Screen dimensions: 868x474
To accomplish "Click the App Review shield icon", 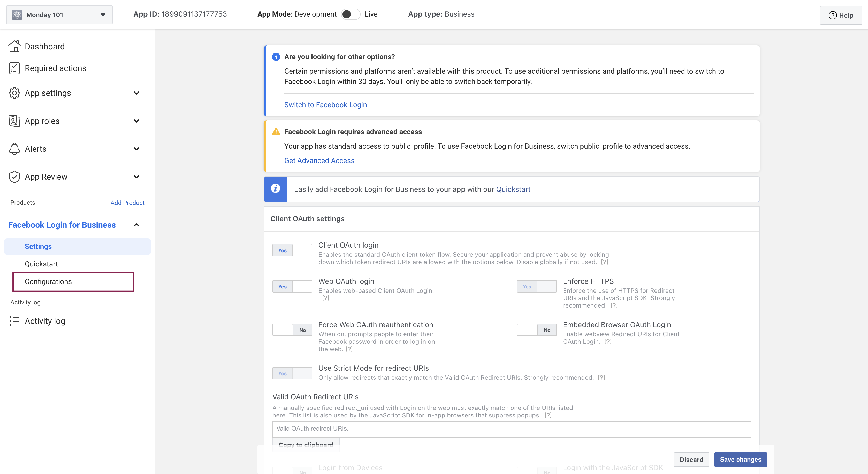I will [x=14, y=177].
